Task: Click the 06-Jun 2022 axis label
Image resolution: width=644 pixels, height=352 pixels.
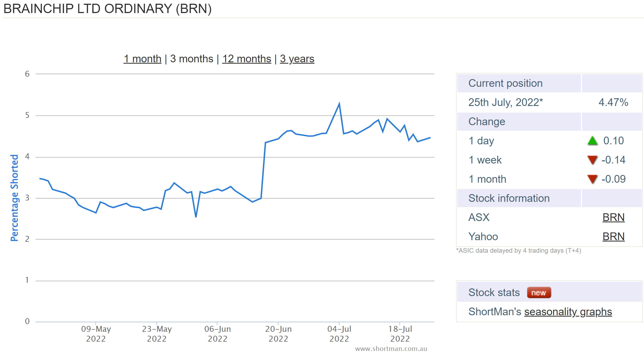Action: pos(218,334)
